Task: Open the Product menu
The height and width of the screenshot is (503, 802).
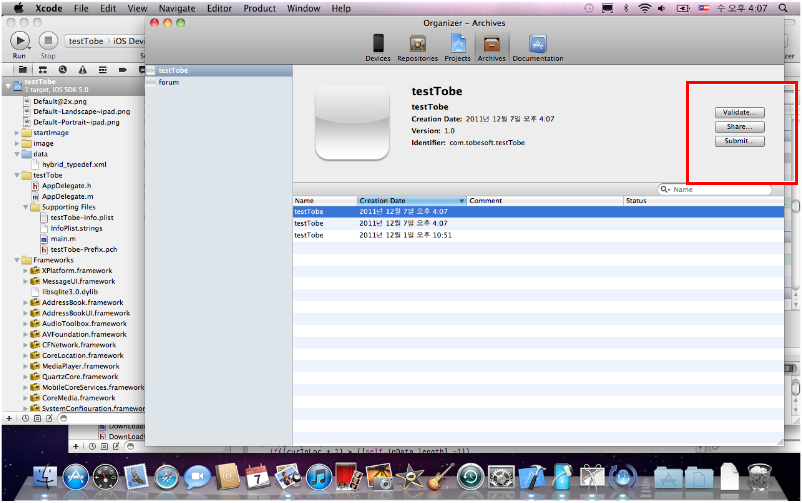Action: pos(259,8)
